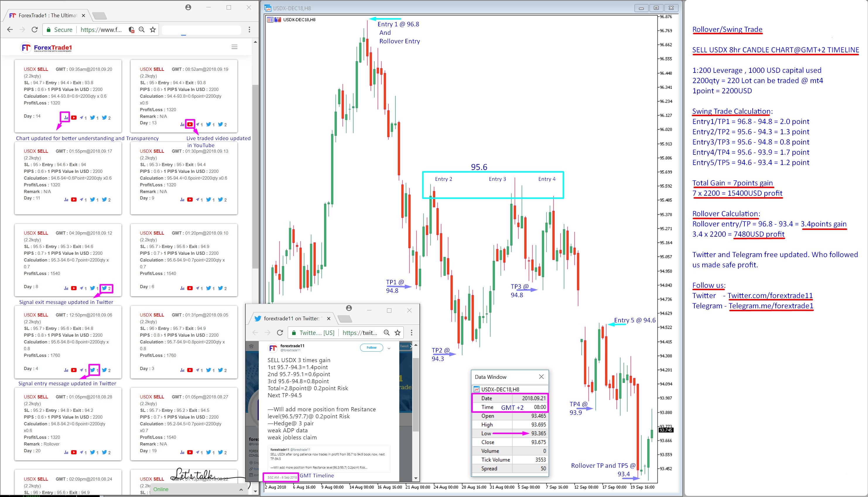Click Telegram icon on 2018.09.06 card
The image size is (868, 497).
point(82,370)
